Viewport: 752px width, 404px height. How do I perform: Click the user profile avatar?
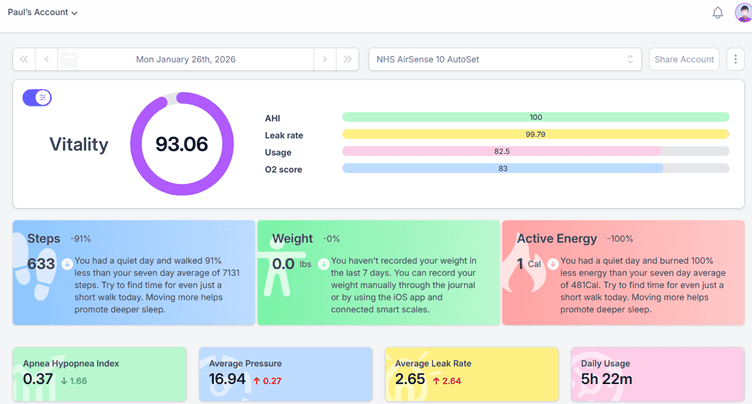pos(743,13)
